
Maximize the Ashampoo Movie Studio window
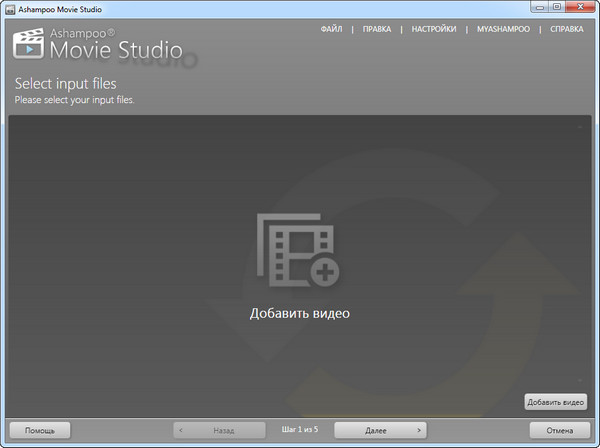coord(557,7)
